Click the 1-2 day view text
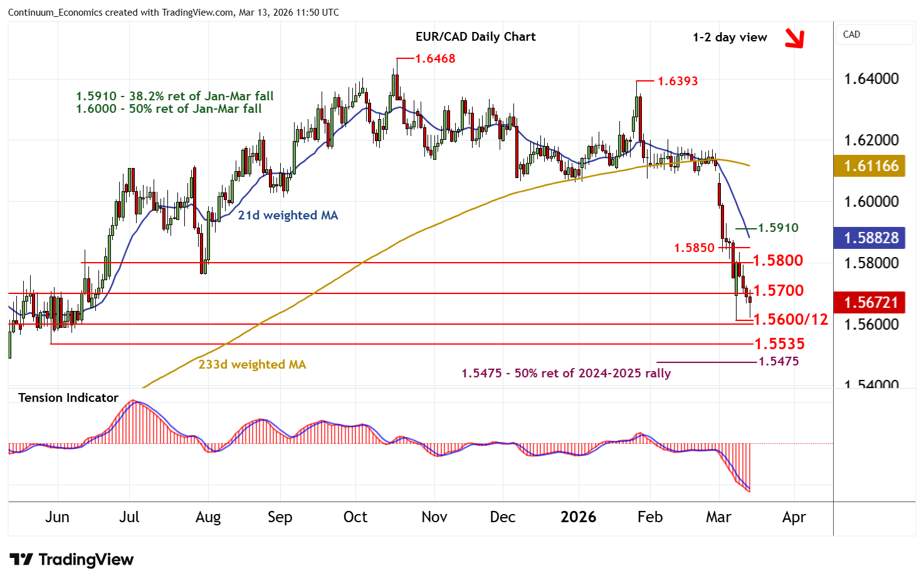The height and width of the screenshot is (583, 924). click(730, 37)
